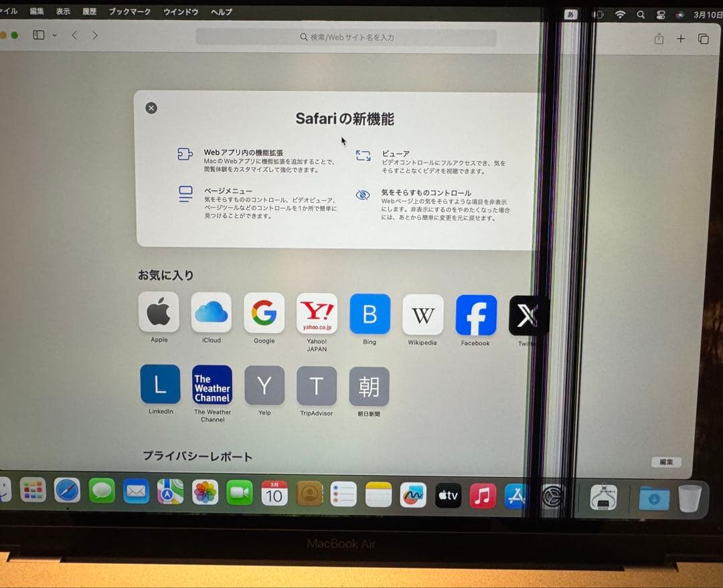
Task: Open Messages from the Dock
Action: pyautogui.click(x=102, y=491)
